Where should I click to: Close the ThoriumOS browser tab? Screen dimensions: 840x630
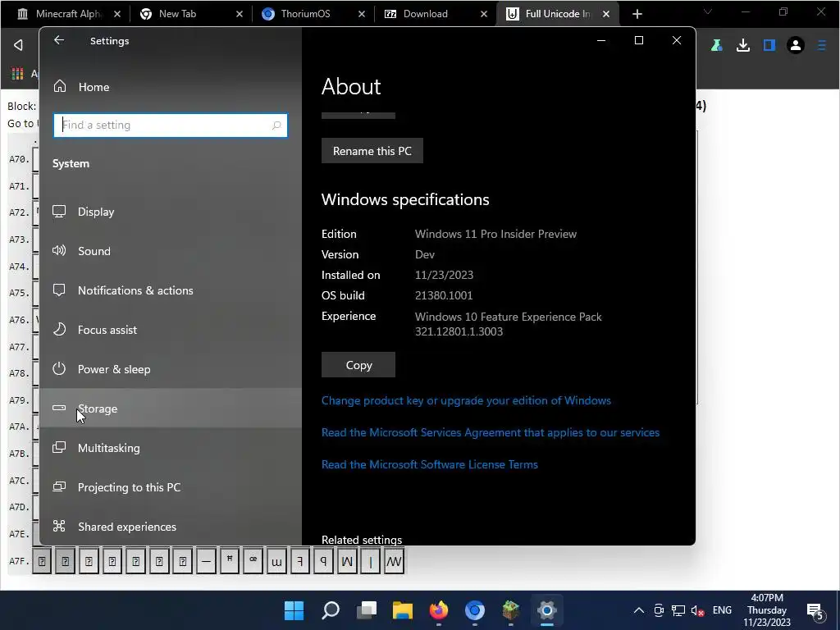tap(362, 14)
